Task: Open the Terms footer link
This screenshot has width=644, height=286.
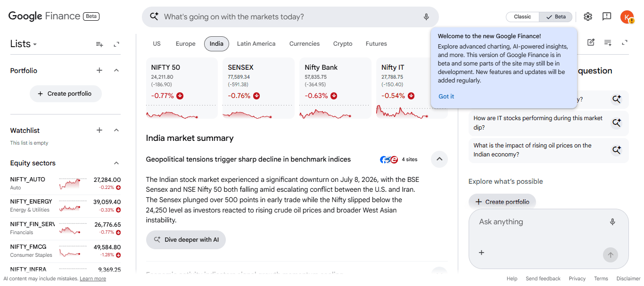Action: coord(601,278)
